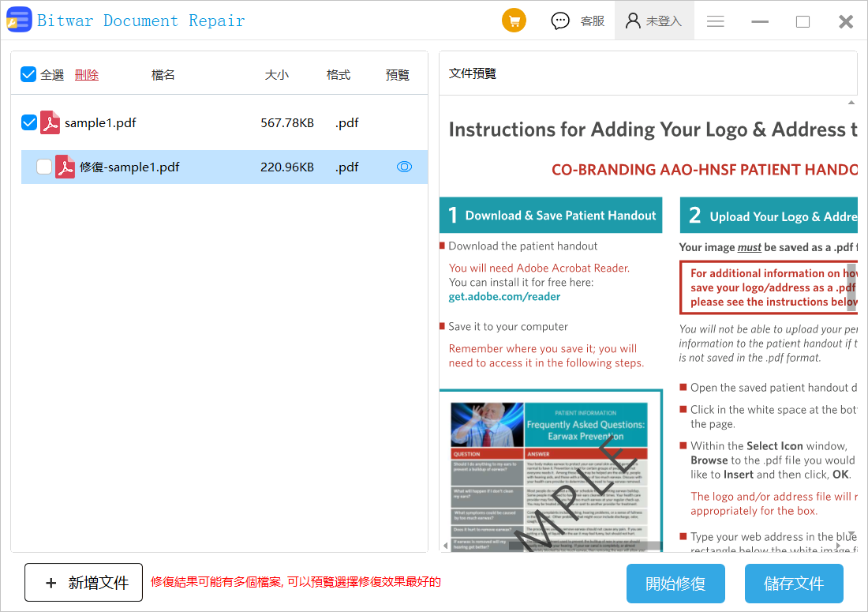The height and width of the screenshot is (612, 868).
Task: Click the preview scroll-left arrow
Action: [446, 546]
